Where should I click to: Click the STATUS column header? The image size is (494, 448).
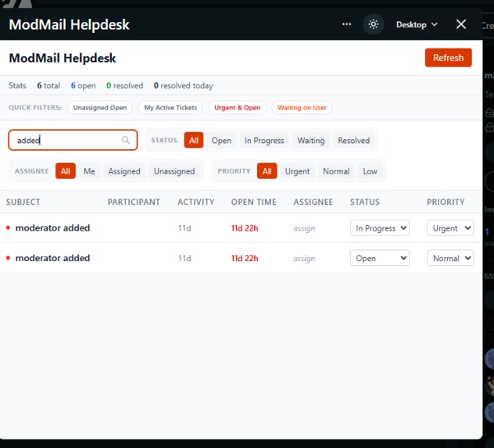[364, 202]
